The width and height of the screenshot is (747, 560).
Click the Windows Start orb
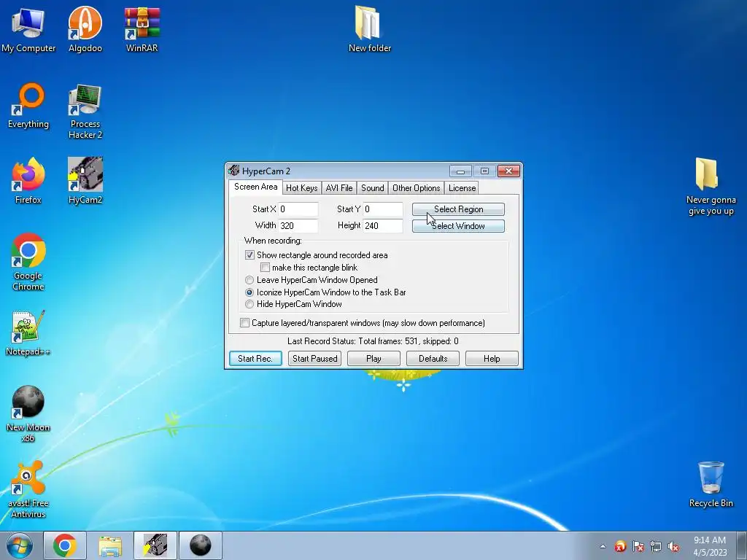click(x=20, y=545)
